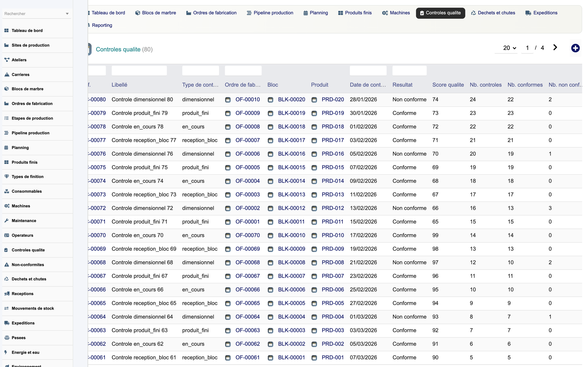Open order link OF-00070
This screenshot has width=588, height=367.
tap(247, 235)
